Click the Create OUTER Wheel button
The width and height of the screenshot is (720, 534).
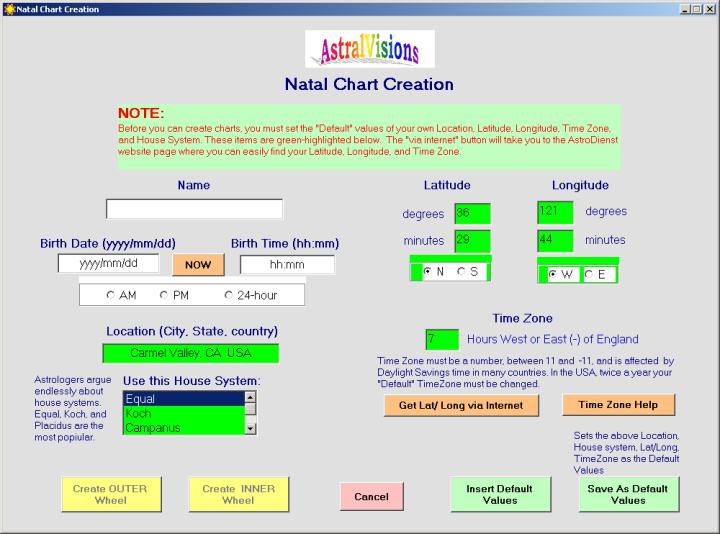click(x=111, y=495)
